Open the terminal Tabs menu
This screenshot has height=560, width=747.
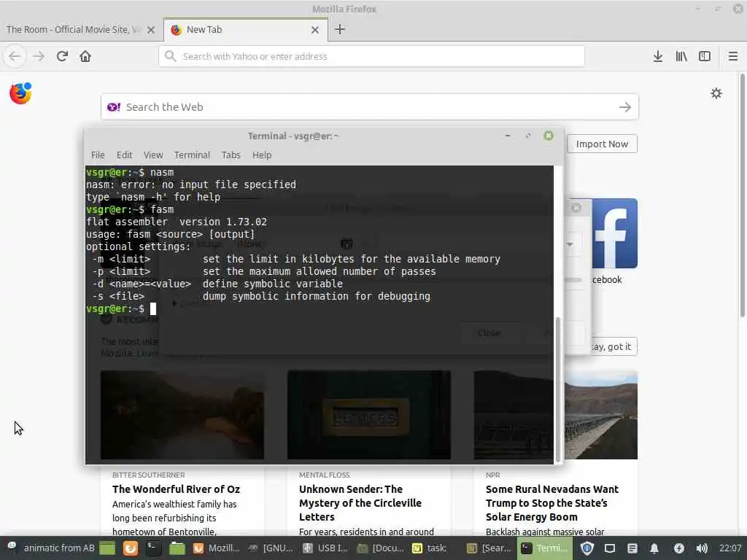click(231, 155)
